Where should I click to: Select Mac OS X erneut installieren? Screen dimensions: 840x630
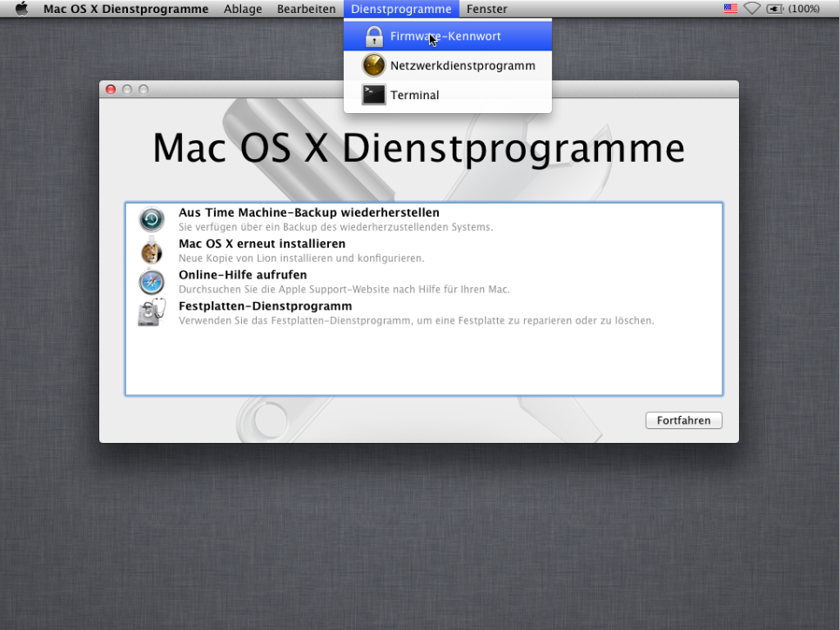click(x=262, y=244)
